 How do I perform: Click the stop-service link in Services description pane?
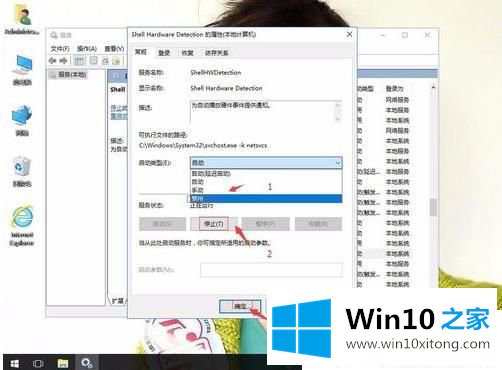coord(119,108)
